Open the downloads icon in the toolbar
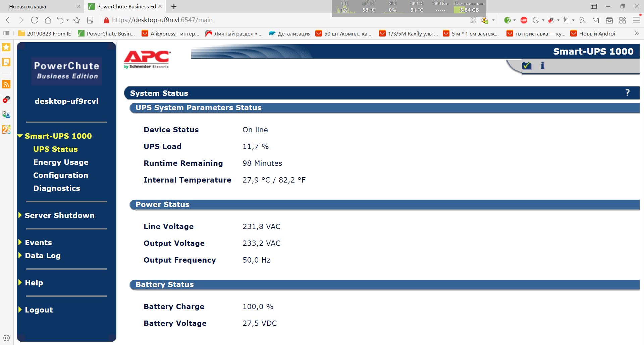The height and width of the screenshot is (345, 644). 596,20
